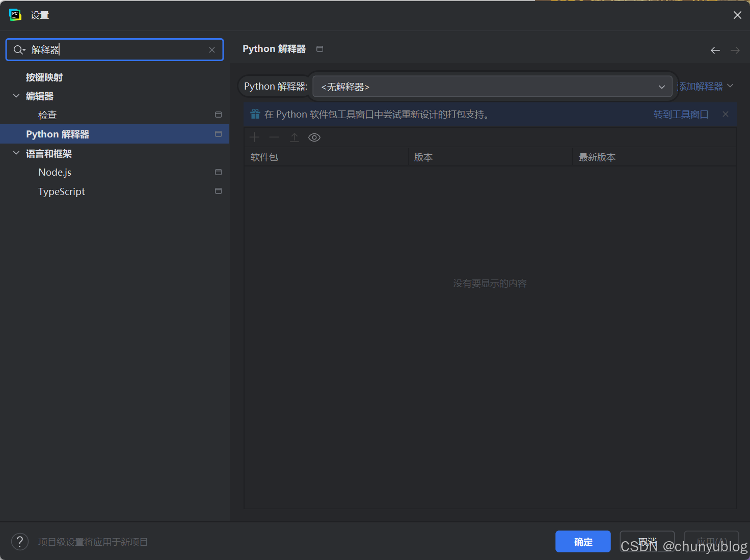Select 按键映射 in the settings tree
Viewport: 750px width, 560px height.
tap(44, 77)
